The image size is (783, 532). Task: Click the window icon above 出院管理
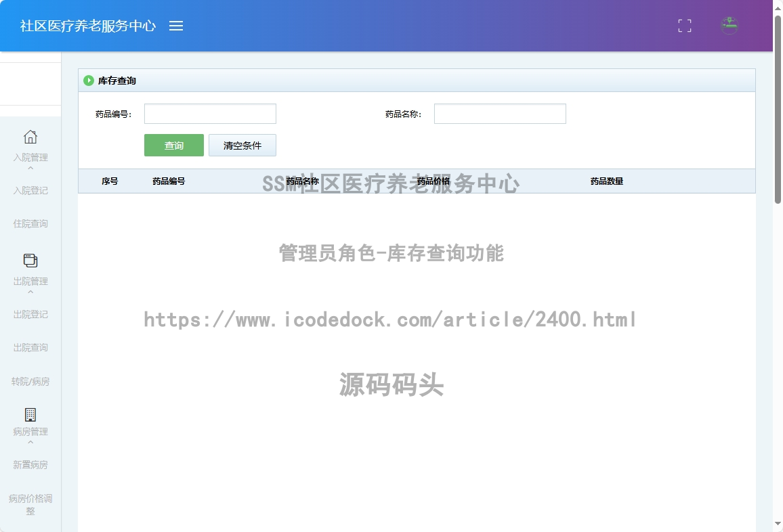30,260
